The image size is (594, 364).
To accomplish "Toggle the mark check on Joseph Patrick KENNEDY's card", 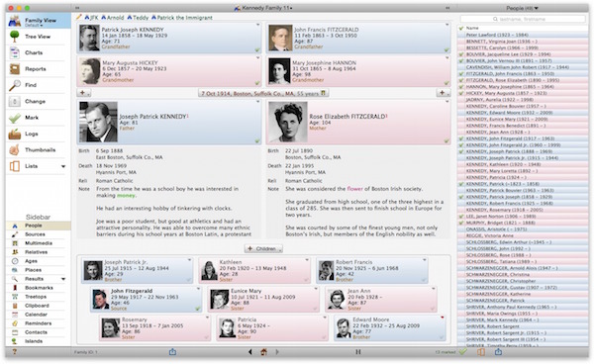I will 257,140.
